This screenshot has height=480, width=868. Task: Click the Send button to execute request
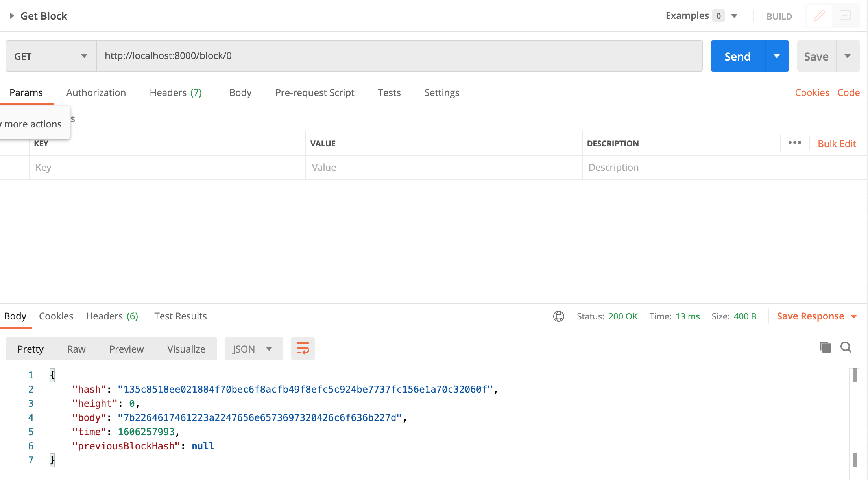(737, 55)
